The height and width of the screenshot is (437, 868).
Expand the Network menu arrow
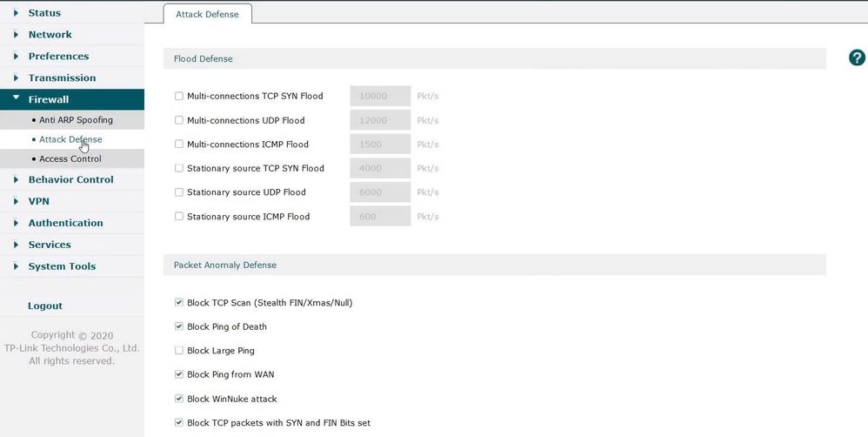[x=16, y=34]
